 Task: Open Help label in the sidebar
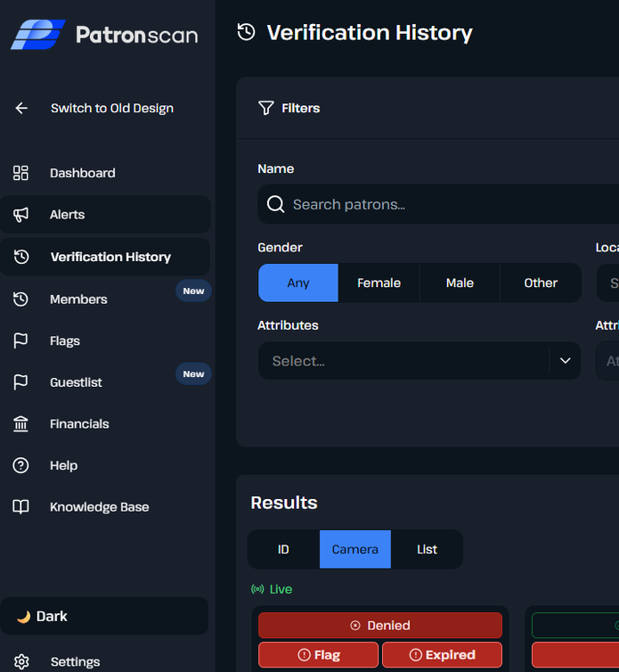[63, 465]
